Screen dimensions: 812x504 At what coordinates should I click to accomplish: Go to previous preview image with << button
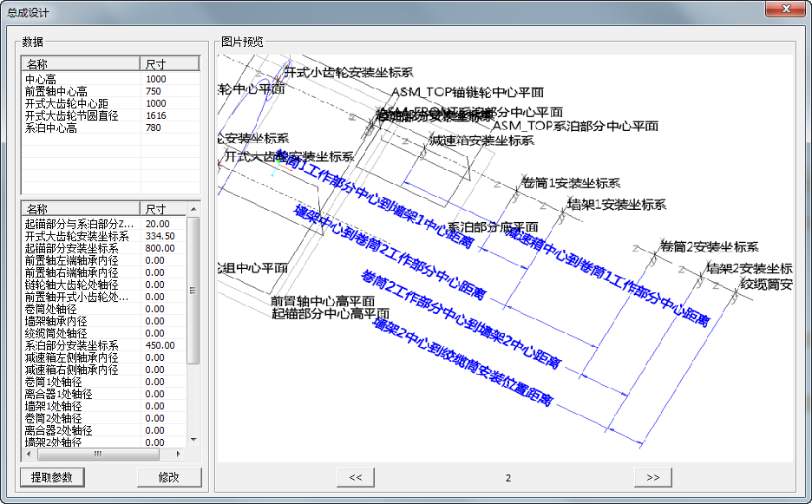pyautogui.click(x=356, y=477)
